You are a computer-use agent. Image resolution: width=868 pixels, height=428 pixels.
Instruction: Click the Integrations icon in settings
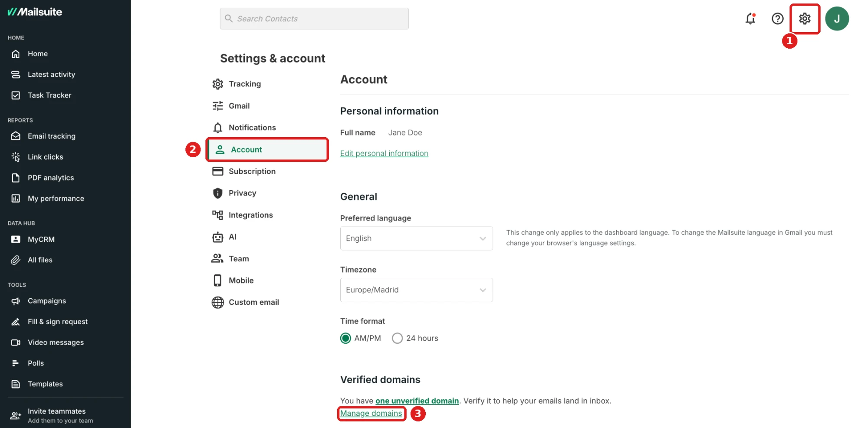217,215
